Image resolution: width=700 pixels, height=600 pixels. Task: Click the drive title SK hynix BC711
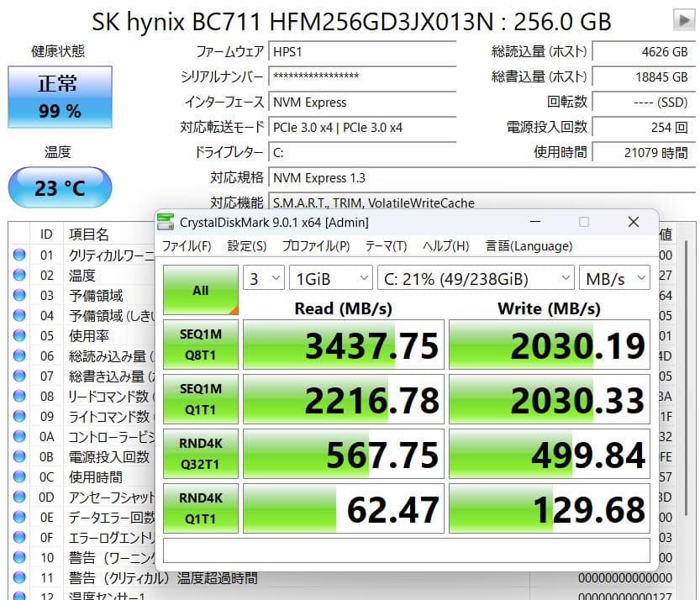pos(351,21)
